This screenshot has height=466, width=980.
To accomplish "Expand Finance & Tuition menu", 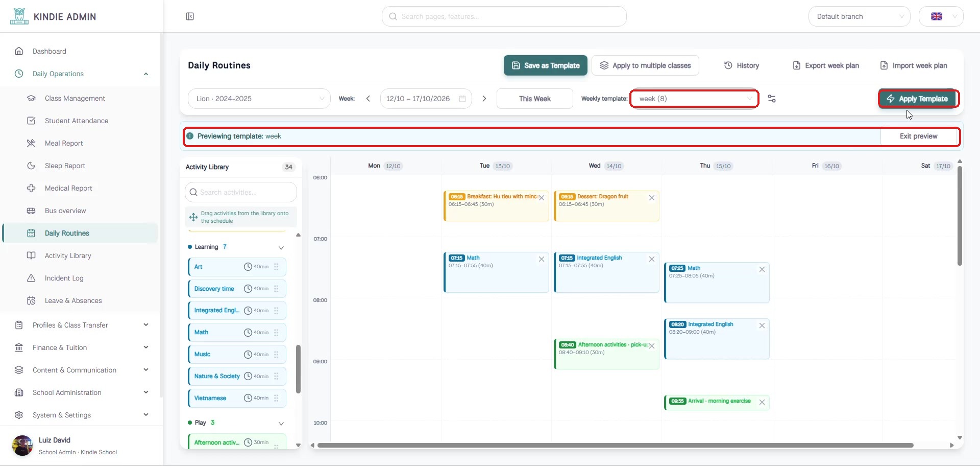I will pyautogui.click(x=82, y=347).
